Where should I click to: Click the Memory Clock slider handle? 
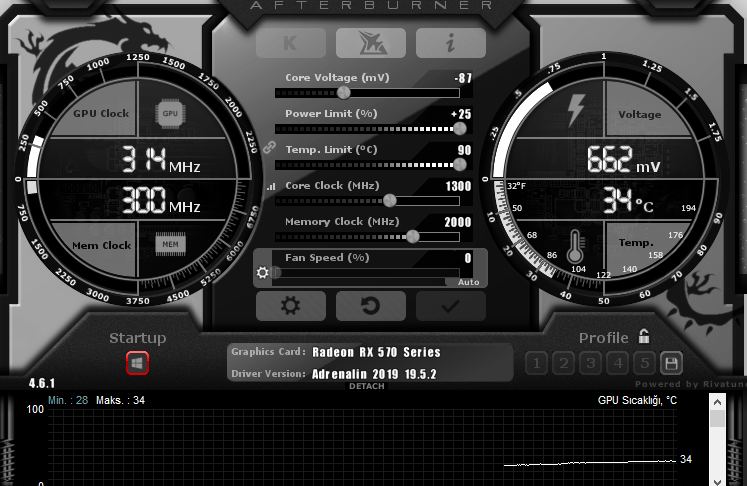click(x=413, y=236)
